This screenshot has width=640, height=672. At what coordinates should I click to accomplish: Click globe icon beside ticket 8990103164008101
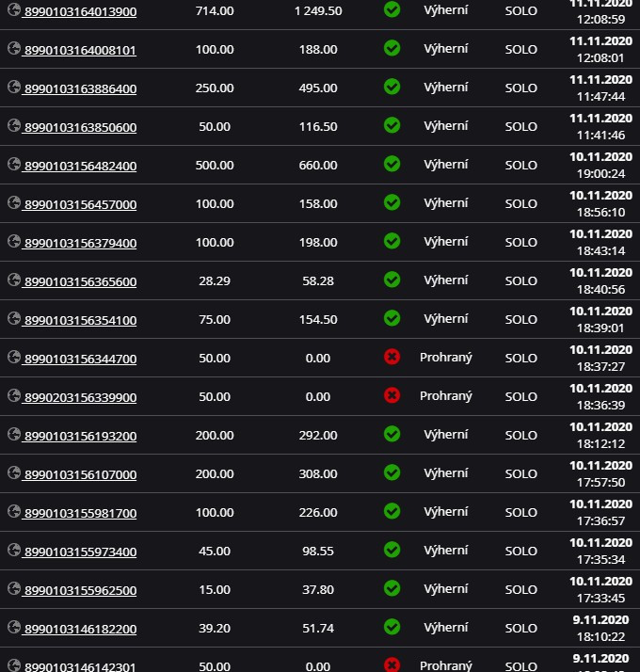tap(14, 48)
